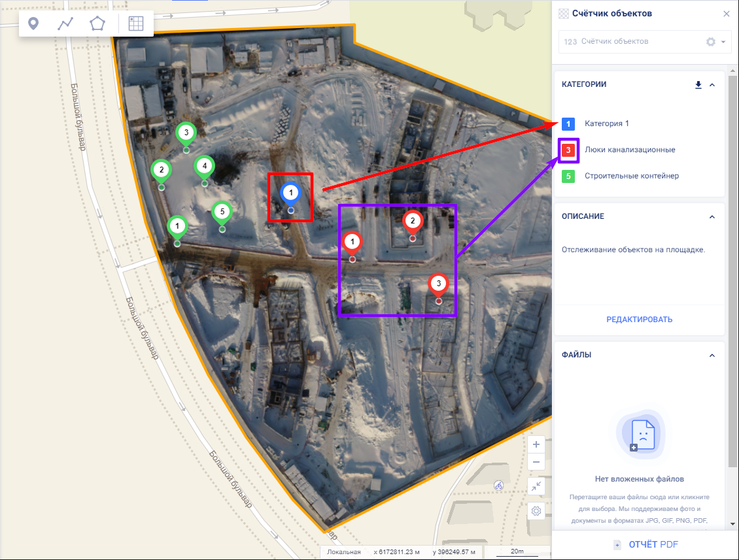Image resolution: width=739 pixels, height=560 pixels.
Task: Generate the ОТЧЁТ PDF report
Action: coord(645,544)
